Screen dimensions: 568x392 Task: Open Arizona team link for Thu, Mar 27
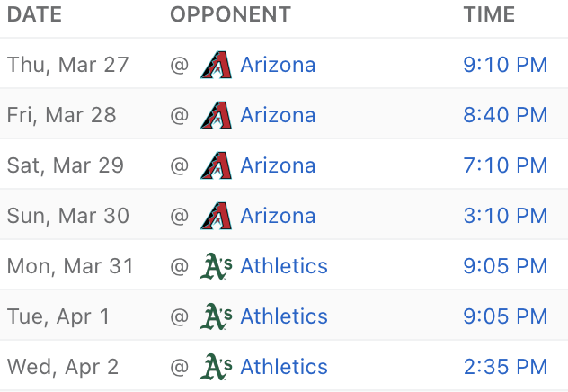[x=278, y=65]
